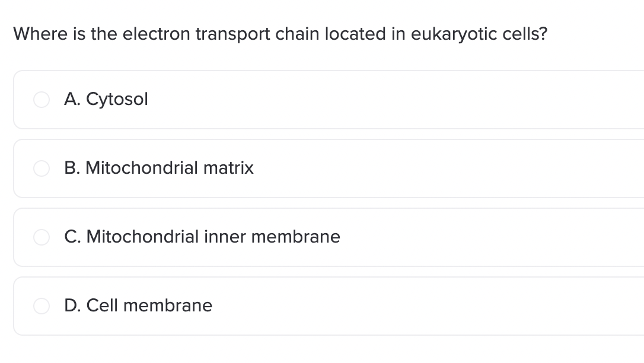Image resolution: width=644 pixels, height=363 pixels.
Task: Click blank space inside the Mitochondrial matrix card
Action: coord(448,168)
